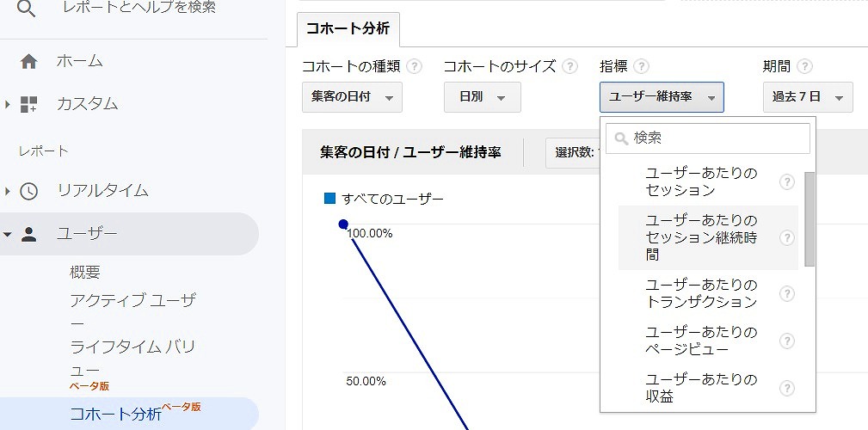The width and height of the screenshot is (868, 430).
Task: Click help icon next to 指標 label
Action: (x=641, y=66)
